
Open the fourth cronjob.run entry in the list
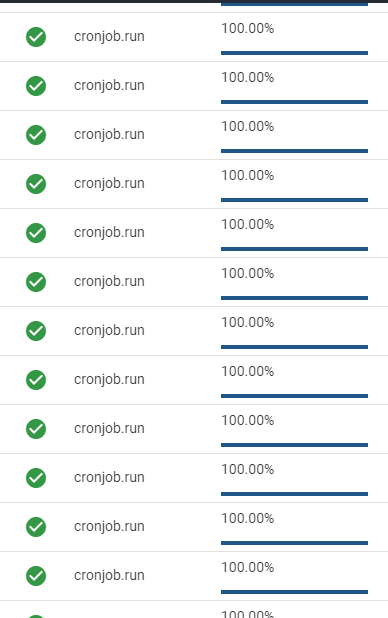[109, 184]
